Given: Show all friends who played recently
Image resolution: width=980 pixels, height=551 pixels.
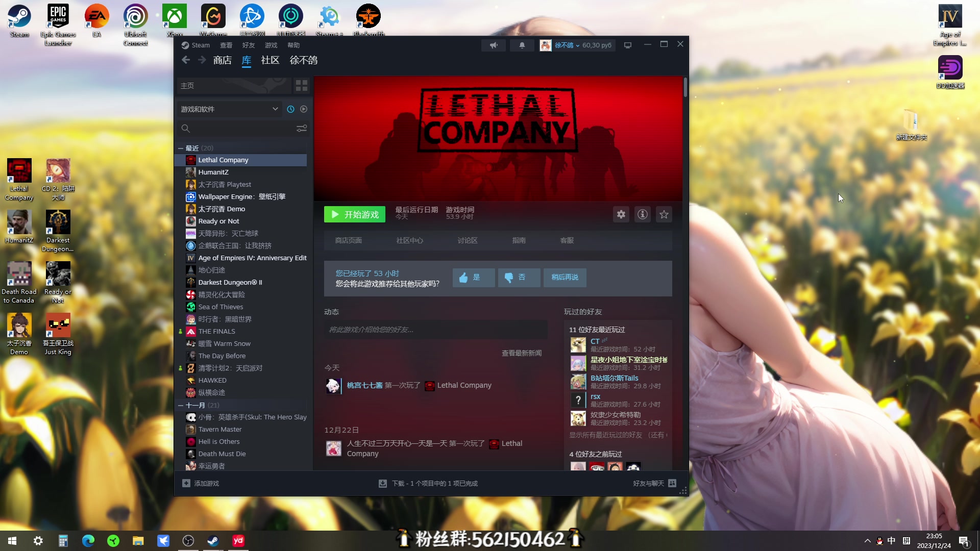Looking at the screenshot, I should (x=618, y=435).
